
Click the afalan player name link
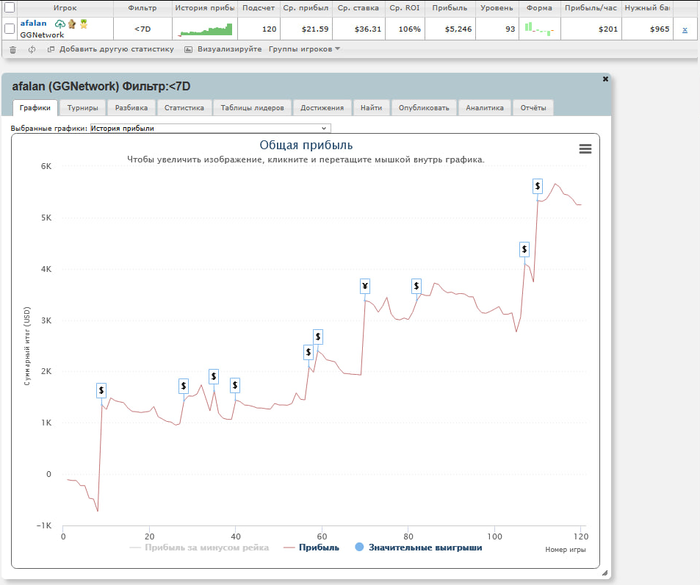[x=33, y=23]
